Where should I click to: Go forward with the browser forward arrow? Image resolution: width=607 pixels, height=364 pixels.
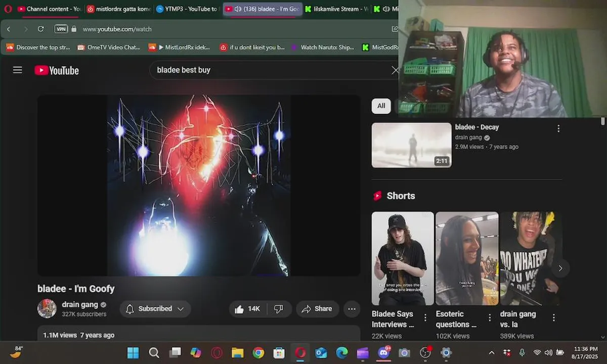click(x=26, y=29)
